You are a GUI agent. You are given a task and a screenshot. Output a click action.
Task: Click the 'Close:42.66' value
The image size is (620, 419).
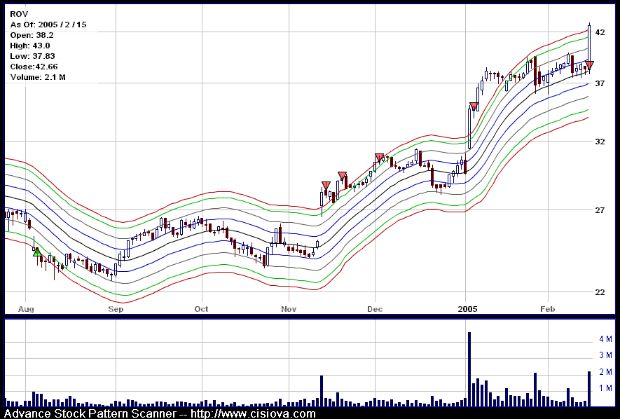coord(34,66)
